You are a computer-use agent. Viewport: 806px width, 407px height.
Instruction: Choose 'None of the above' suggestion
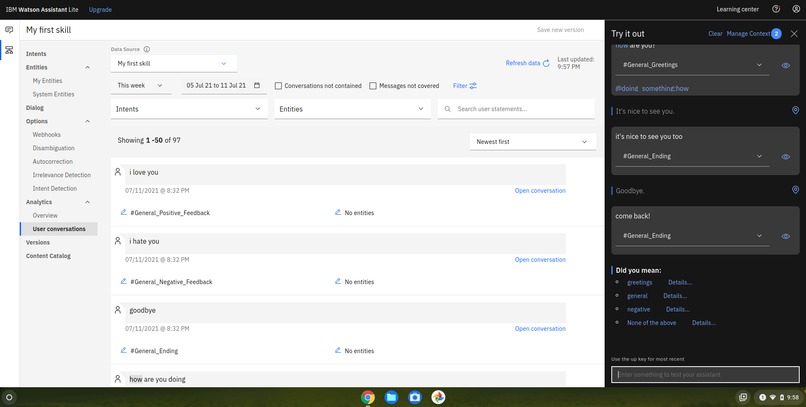[651, 323]
